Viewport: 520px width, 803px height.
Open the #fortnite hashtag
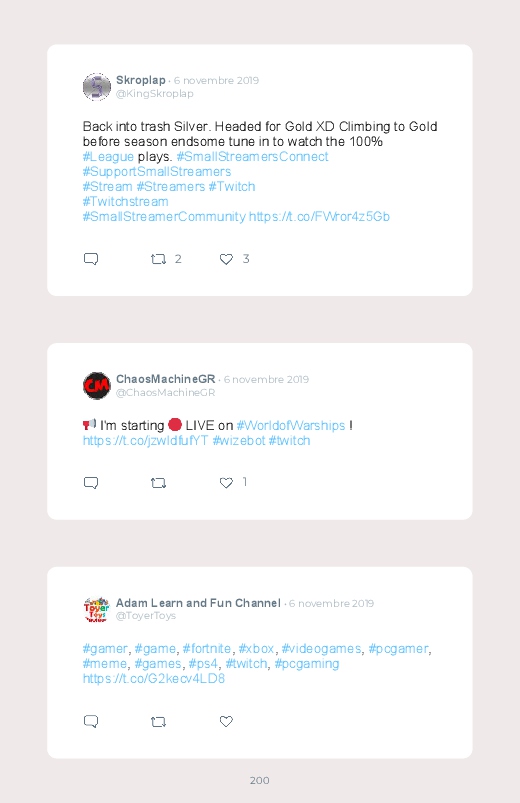(206, 649)
